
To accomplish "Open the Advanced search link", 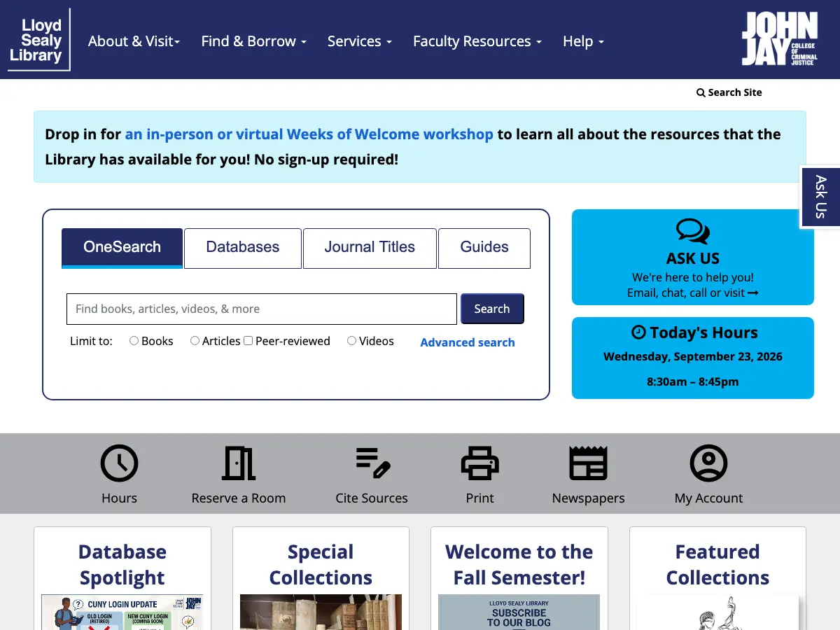I will tap(468, 342).
